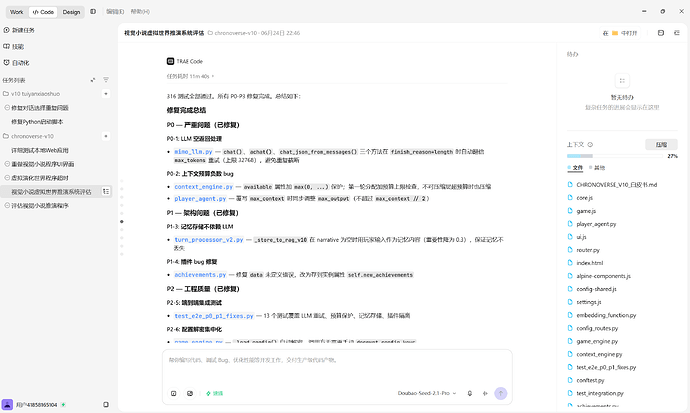
Task: Click the open-in-folder button in header
Action: pos(620,33)
